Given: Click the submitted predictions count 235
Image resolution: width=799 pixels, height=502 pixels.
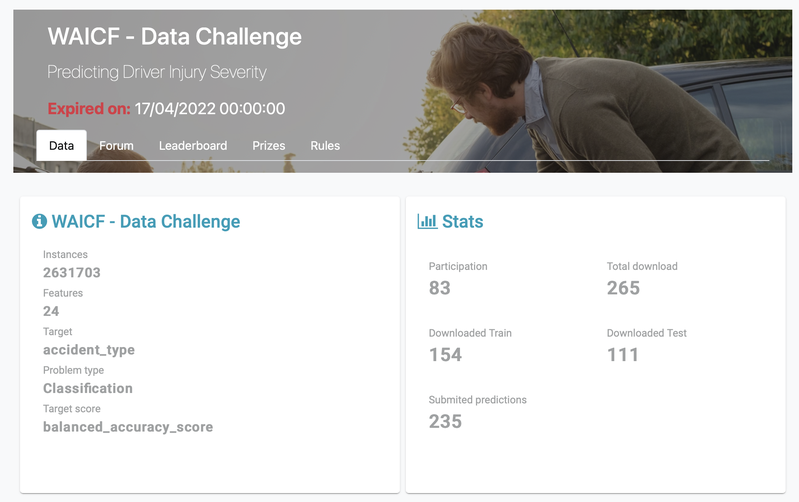Looking at the screenshot, I should (445, 421).
